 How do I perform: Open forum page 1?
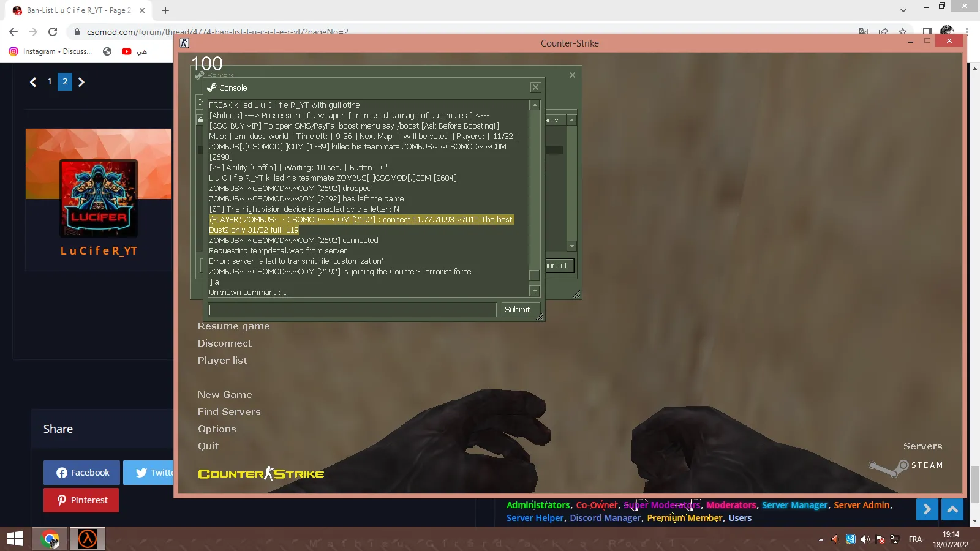coord(50,81)
